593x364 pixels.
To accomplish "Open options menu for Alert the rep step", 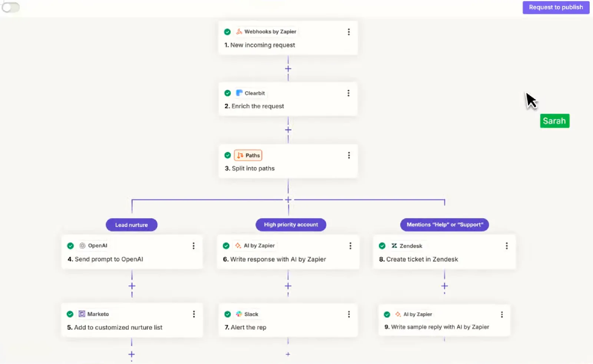I will (349, 314).
